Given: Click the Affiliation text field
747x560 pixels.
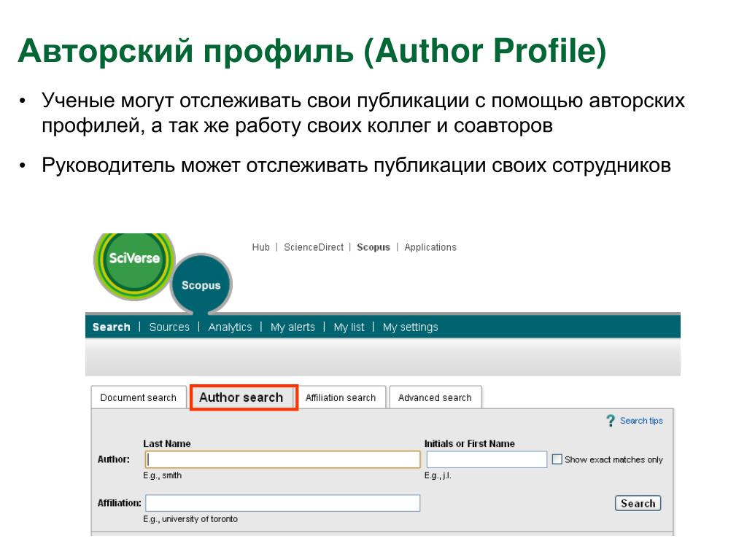Looking at the screenshot, I should [283, 503].
